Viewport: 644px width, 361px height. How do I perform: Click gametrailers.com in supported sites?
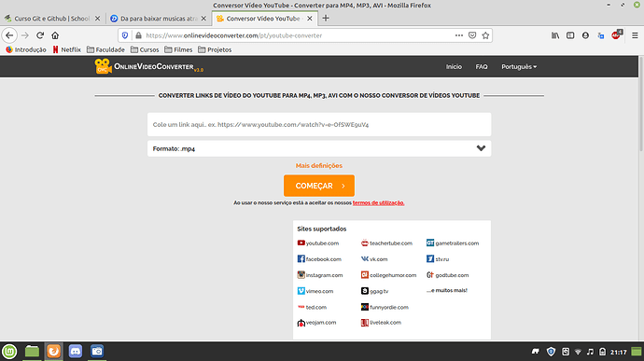point(453,243)
